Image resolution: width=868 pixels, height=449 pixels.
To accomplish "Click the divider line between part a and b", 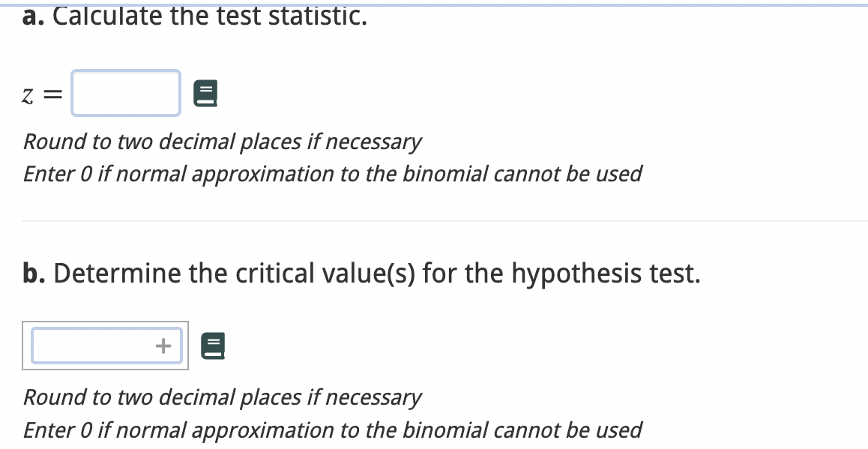I will coord(434,220).
